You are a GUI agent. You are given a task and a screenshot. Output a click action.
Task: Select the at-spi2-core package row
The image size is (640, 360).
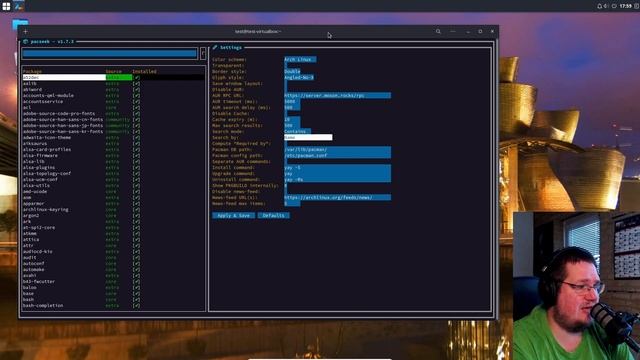(x=113, y=227)
